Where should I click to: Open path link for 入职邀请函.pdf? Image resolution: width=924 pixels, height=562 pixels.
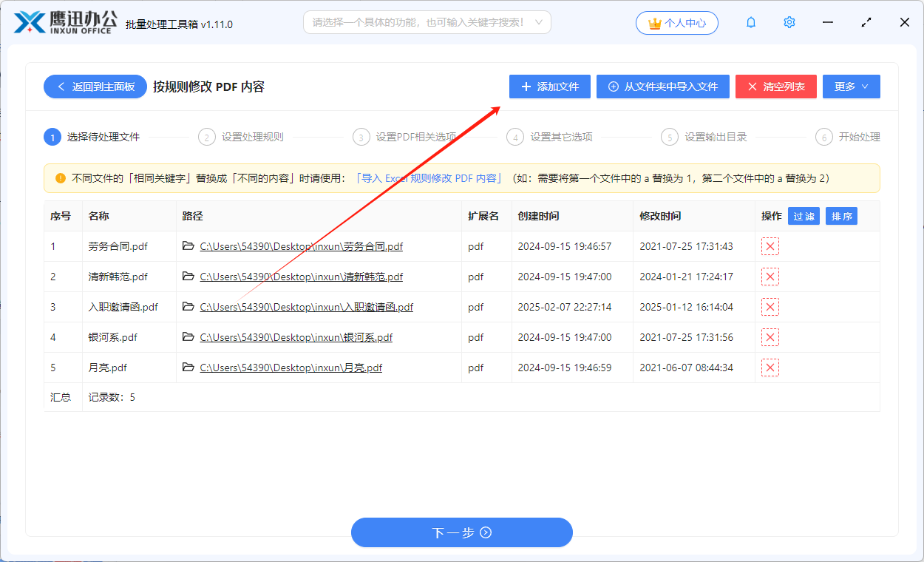pyautogui.click(x=307, y=307)
